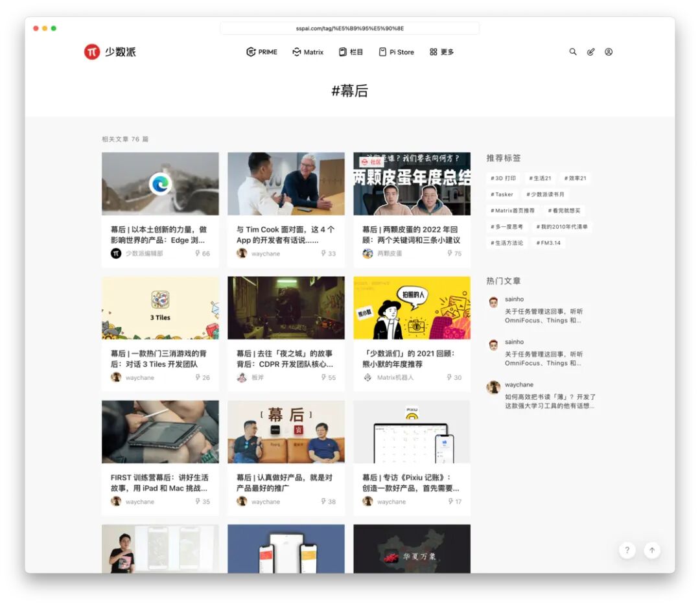Open 两颗皮蛋 author avatar

(367, 253)
